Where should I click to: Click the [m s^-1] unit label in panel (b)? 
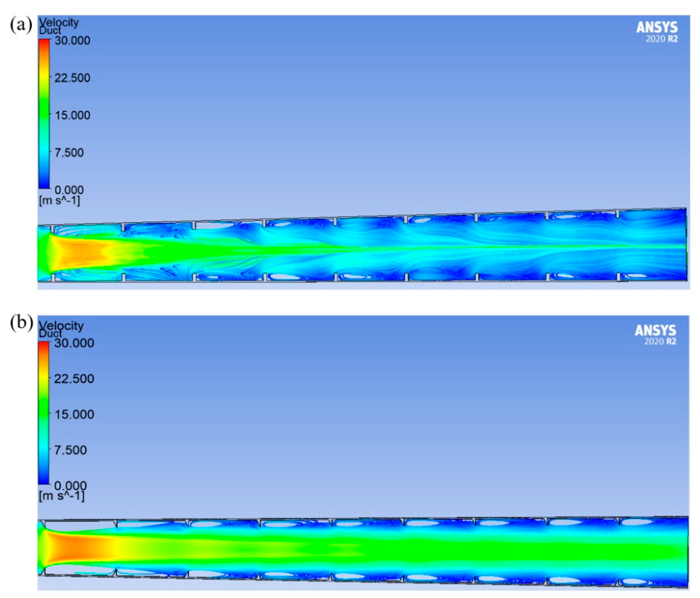(62, 496)
